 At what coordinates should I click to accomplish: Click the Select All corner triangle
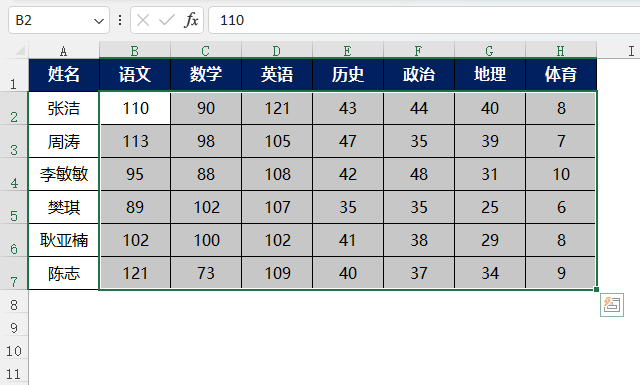pos(20,51)
